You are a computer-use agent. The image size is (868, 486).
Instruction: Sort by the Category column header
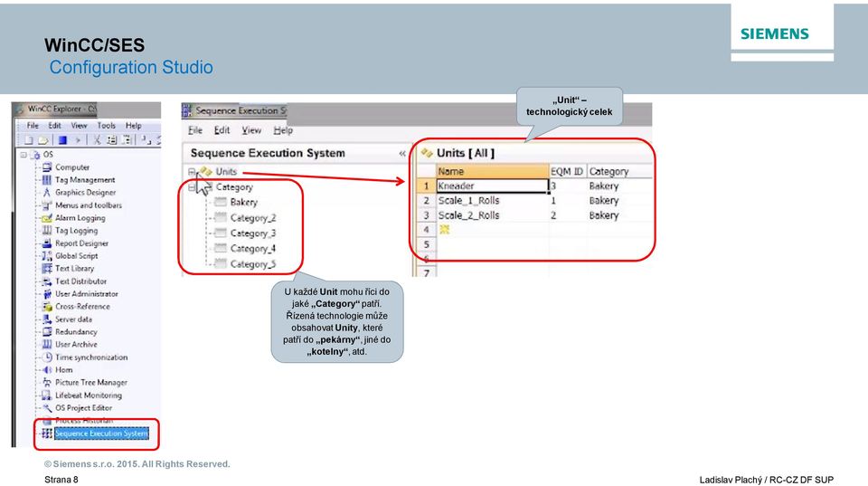(x=619, y=171)
